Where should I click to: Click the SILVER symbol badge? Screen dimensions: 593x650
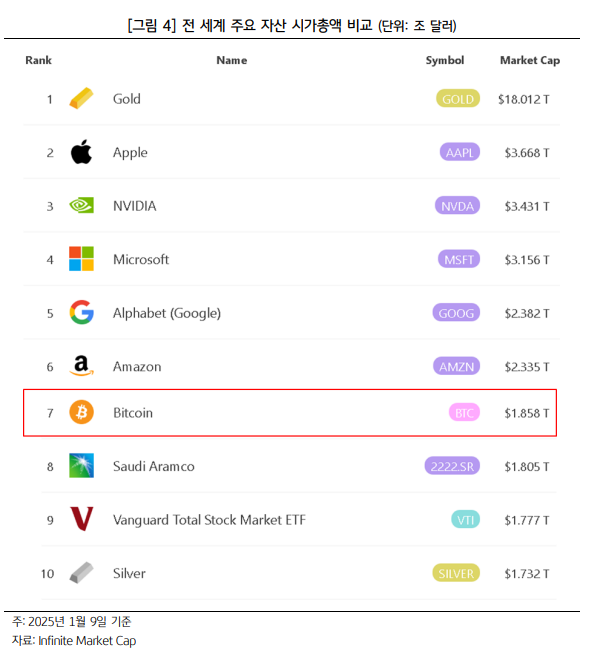click(x=456, y=573)
